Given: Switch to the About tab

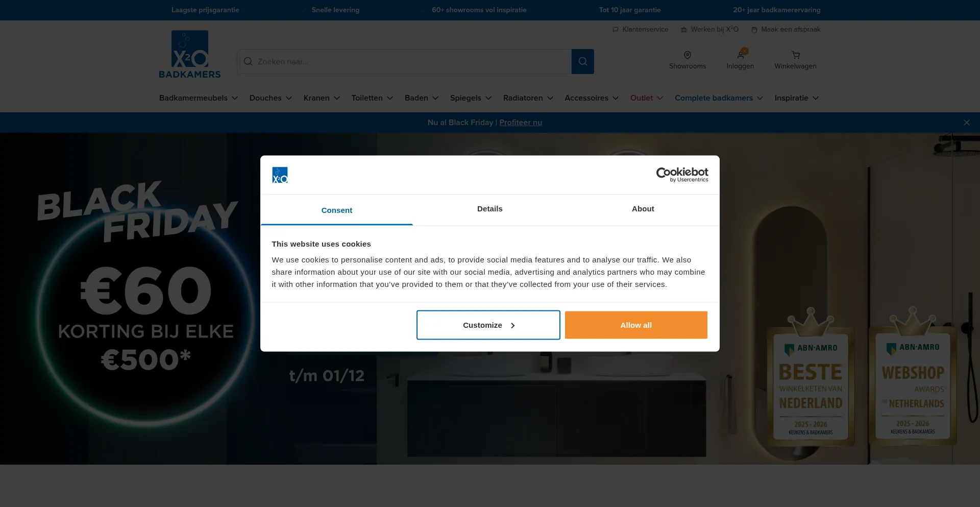Looking at the screenshot, I should [643, 209].
